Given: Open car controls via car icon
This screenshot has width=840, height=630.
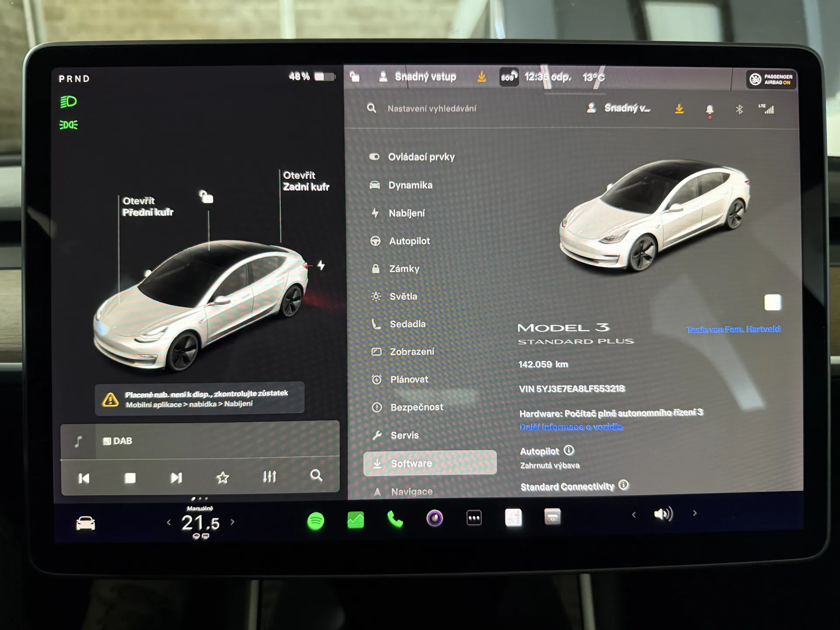Looking at the screenshot, I should pos(85,523).
